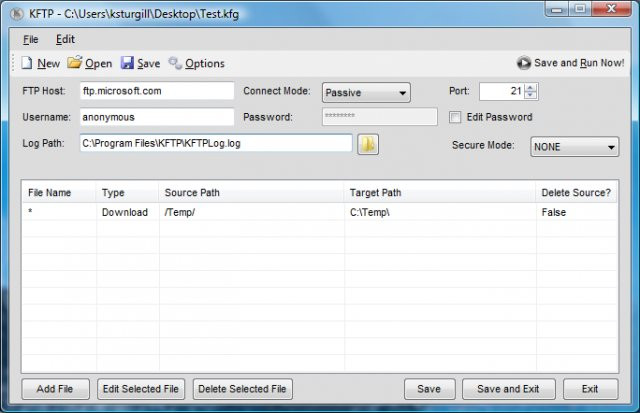Click the Source Path column header
640x413 pixels.
[251, 193]
